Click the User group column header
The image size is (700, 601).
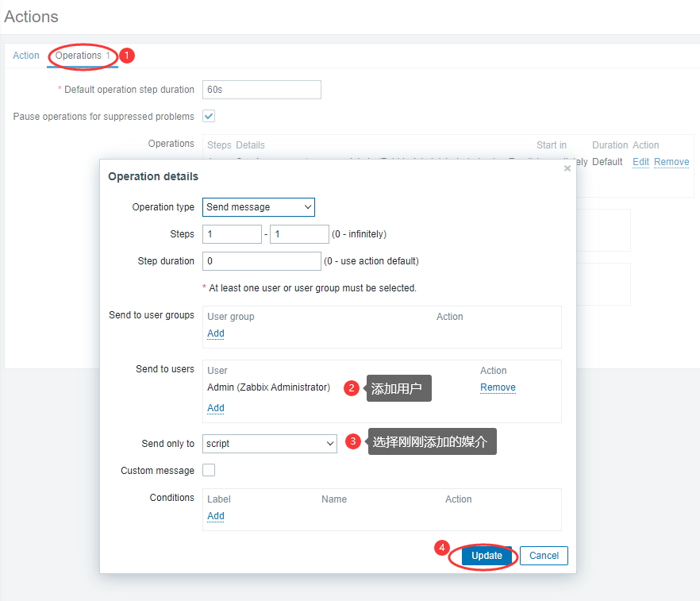pos(231,317)
